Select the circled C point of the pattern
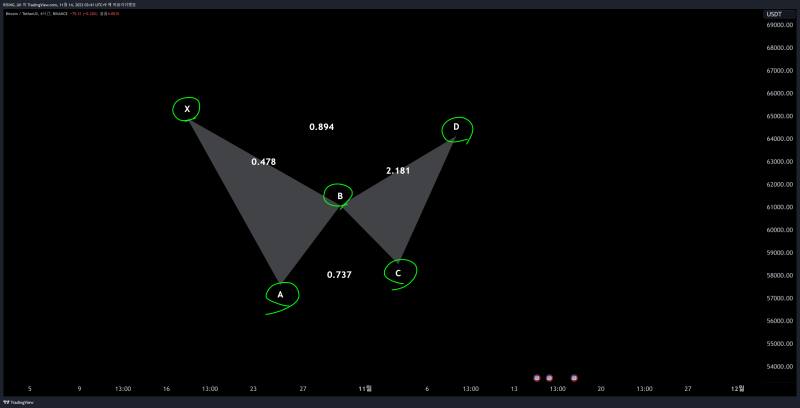 [399, 272]
